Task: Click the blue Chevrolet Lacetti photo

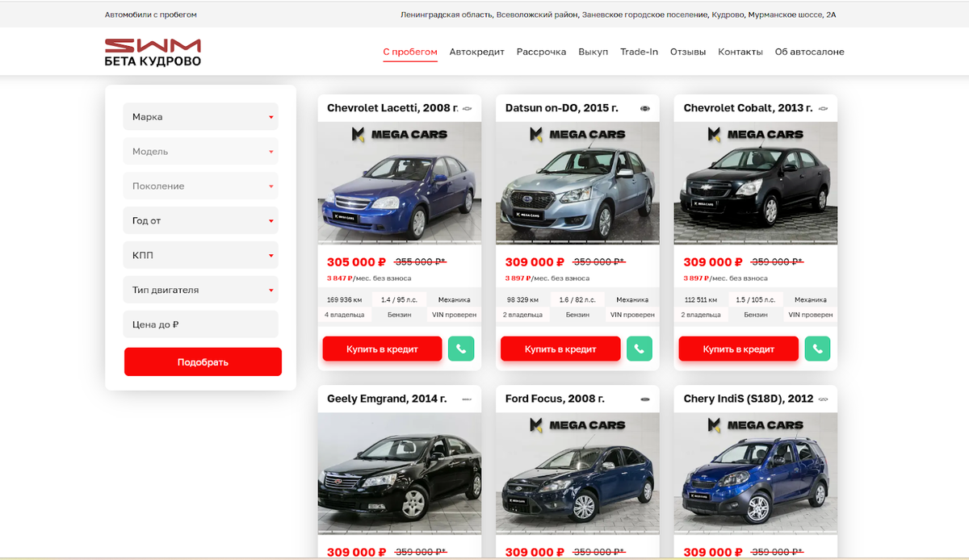Action: pyautogui.click(x=400, y=183)
